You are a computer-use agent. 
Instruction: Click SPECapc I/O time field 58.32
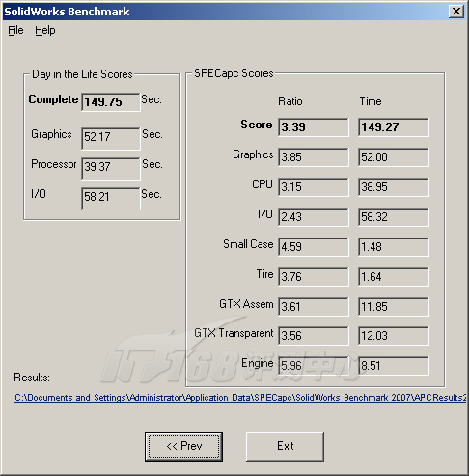point(394,217)
